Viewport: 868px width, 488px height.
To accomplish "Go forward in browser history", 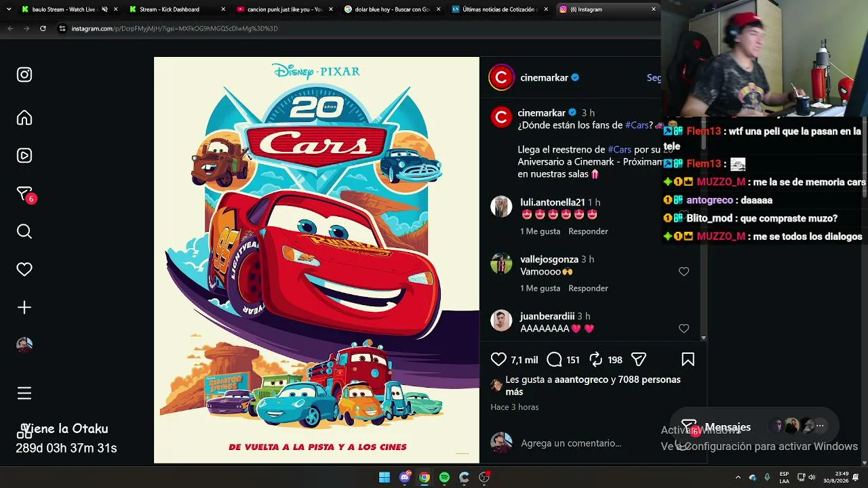I will pos(26,28).
